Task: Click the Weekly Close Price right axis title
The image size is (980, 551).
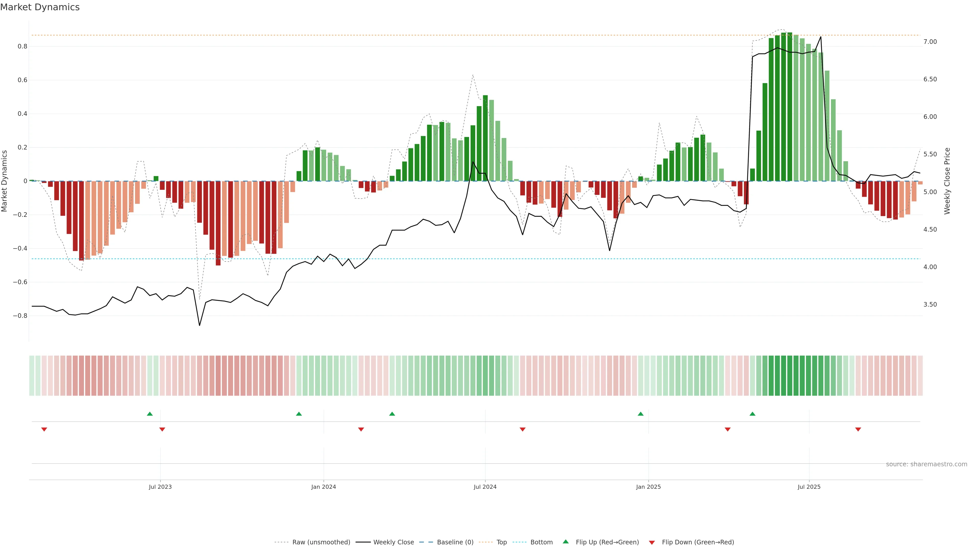Action: click(947, 181)
